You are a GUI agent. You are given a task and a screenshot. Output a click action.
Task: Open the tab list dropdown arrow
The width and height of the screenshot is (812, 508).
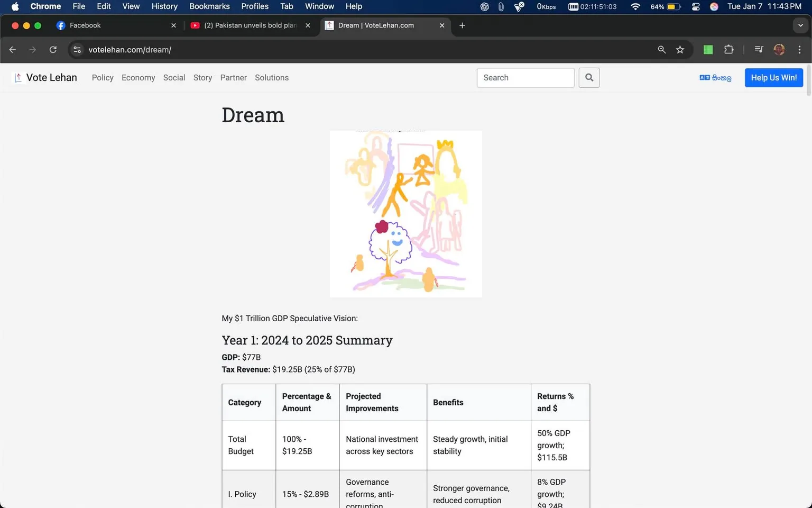(800, 25)
